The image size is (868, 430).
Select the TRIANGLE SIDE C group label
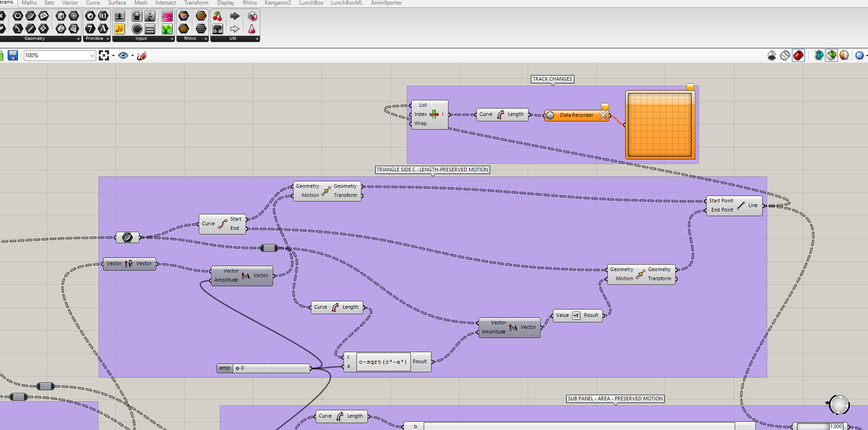pos(432,169)
